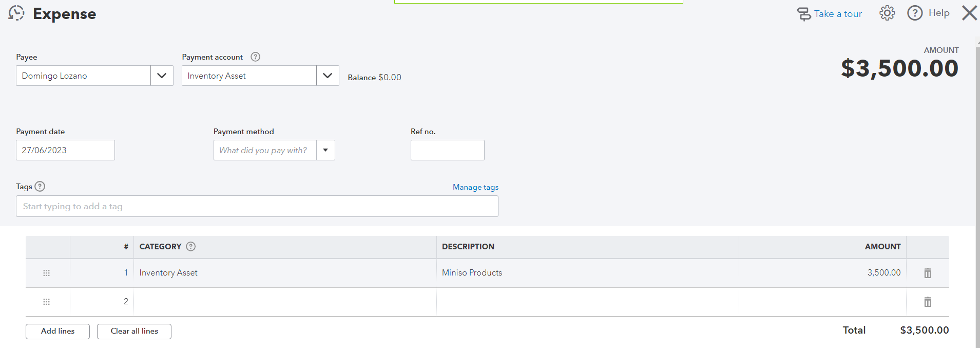The height and width of the screenshot is (348, 980).
Task: Click the Help question mark icon
Action: (915, 13)
